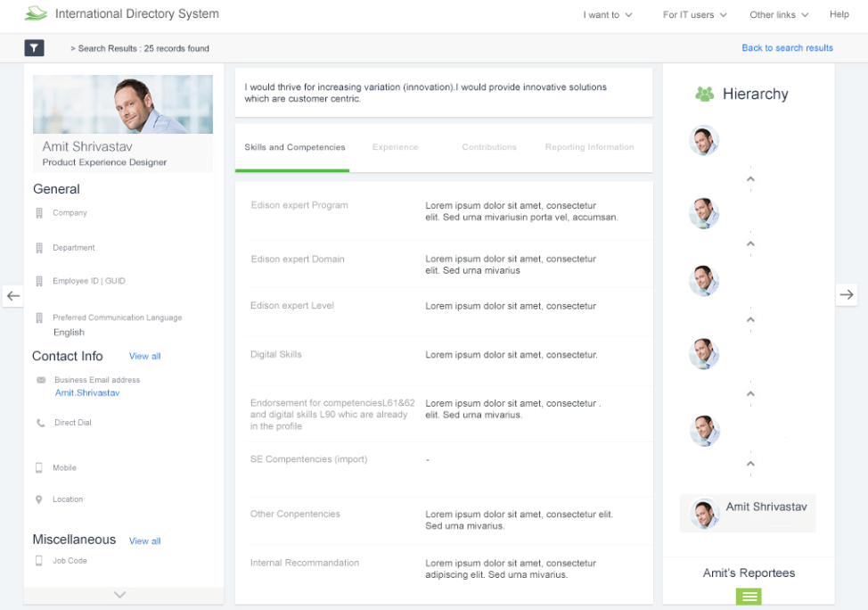Image resolution: width=868 pixels, height=610 pixels.
Task: Open the Other links dropdown
Action: point(779,15)
